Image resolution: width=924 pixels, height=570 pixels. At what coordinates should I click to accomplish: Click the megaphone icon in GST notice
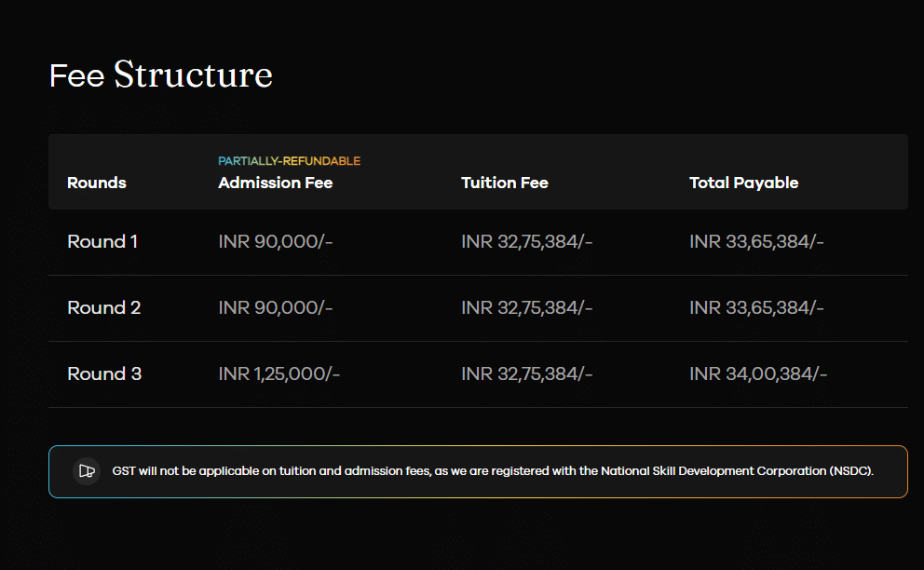[x=87, y=471]
